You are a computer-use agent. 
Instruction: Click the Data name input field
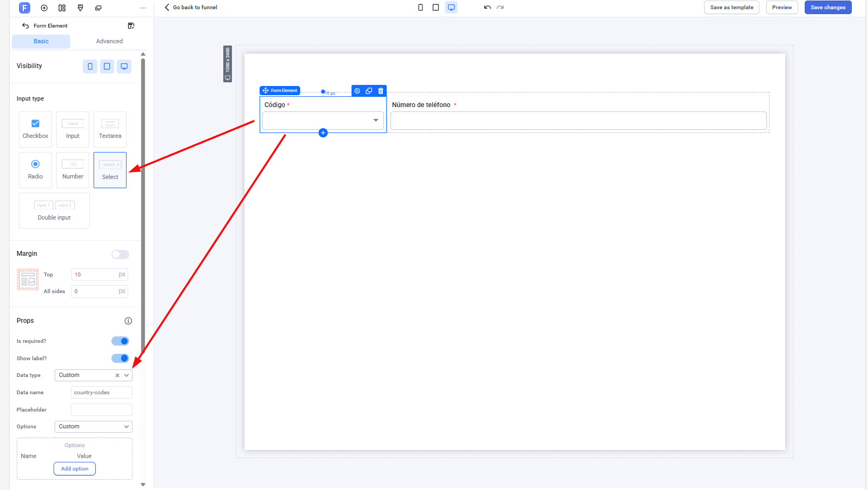click(101, 393)
